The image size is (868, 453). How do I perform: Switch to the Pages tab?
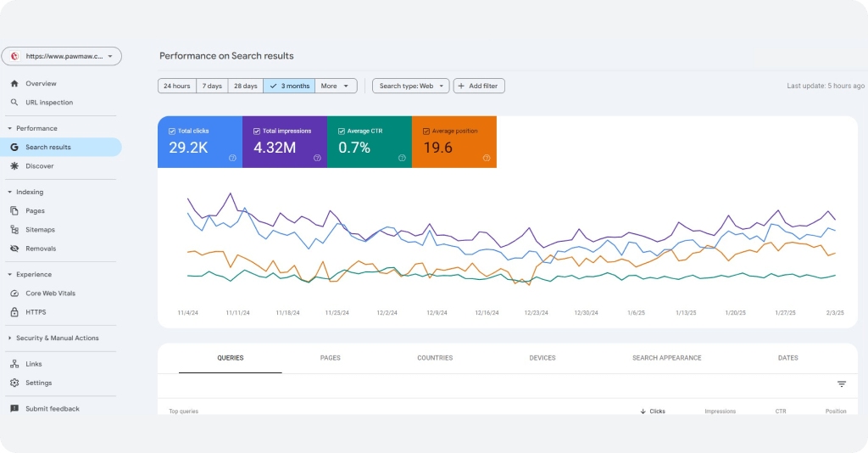point(330,358)
